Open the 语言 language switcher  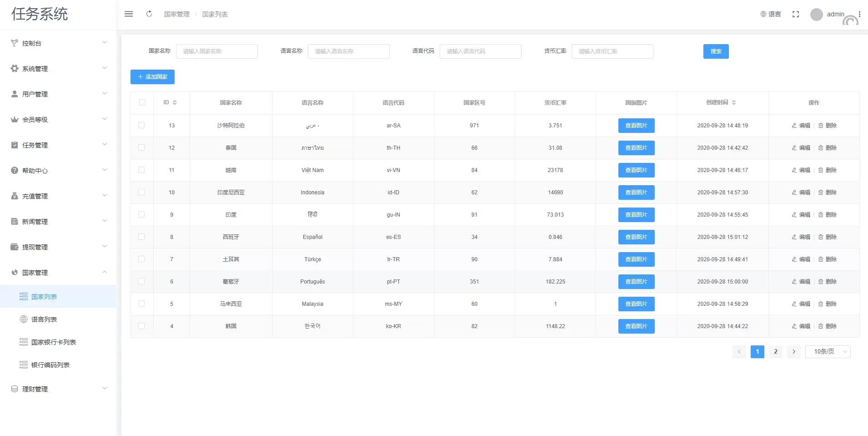click(770, 14)
